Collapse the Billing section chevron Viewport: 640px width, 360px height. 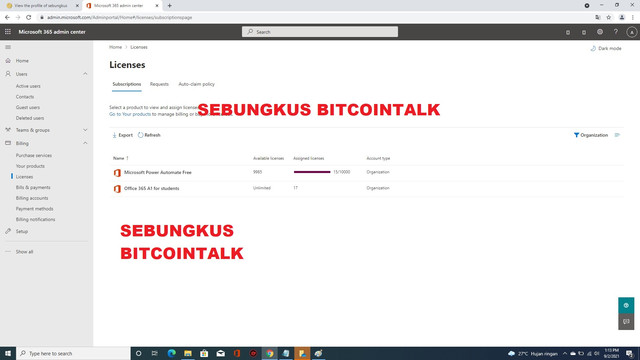(85, 143)
